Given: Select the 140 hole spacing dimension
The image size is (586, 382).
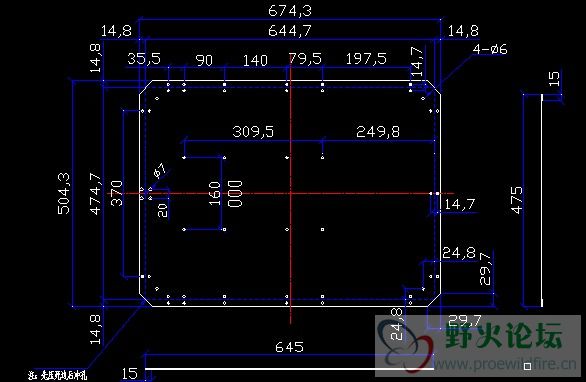Looking at the screenshot, I should 255,60.
